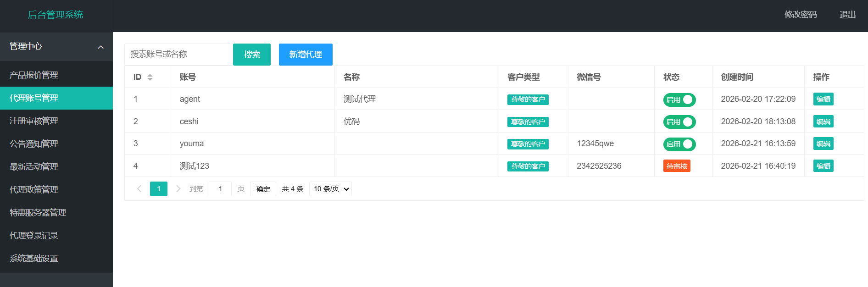Click the 待审核 status tag for 测试123
The width and height of the screenshot is (868, 287).
tap(677, 166)
